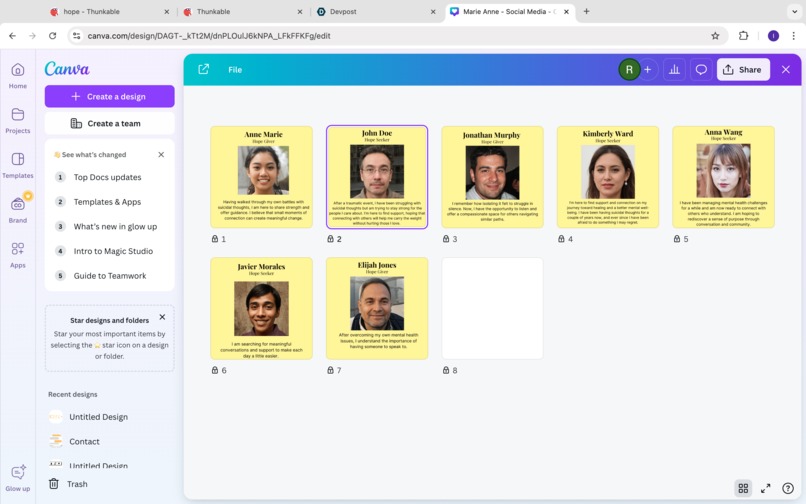806x504 pixels.
Task: Select the Anne Marie page thumbnail
Action: [262, 177]
